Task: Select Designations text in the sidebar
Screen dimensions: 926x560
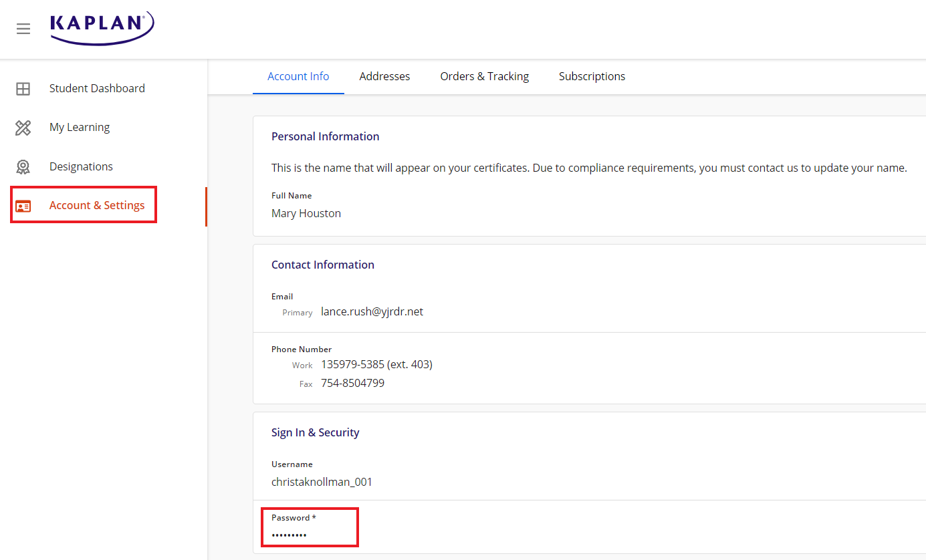Action: click(x=81, y=166)
